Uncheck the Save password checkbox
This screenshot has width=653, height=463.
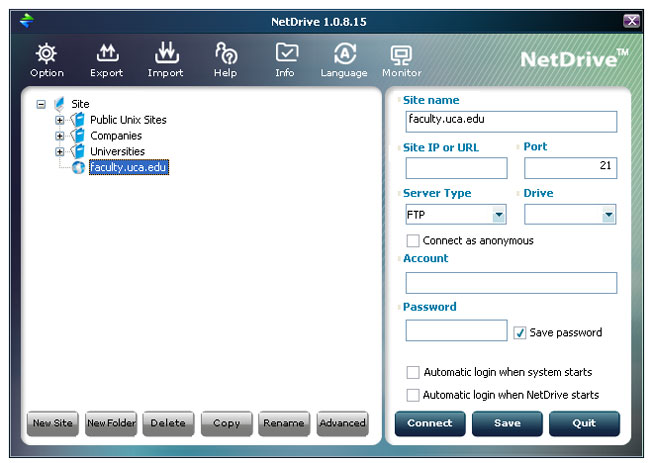pos(519,333)
